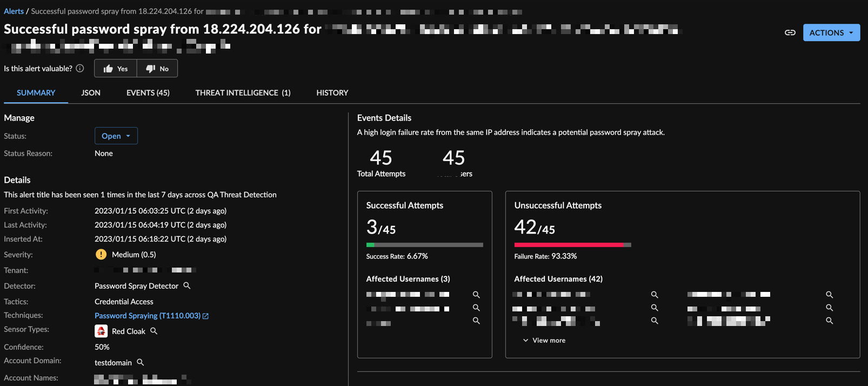Click the 'Failure Rate: 93.33%' text
Image resolution: width=868 pixels, height=386 pixels.
click(x=545, y=256)
